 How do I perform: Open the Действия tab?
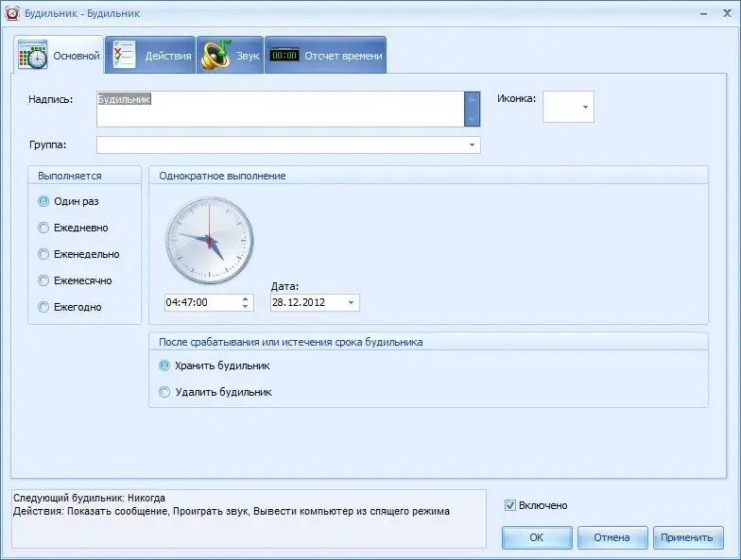(150, 55)
